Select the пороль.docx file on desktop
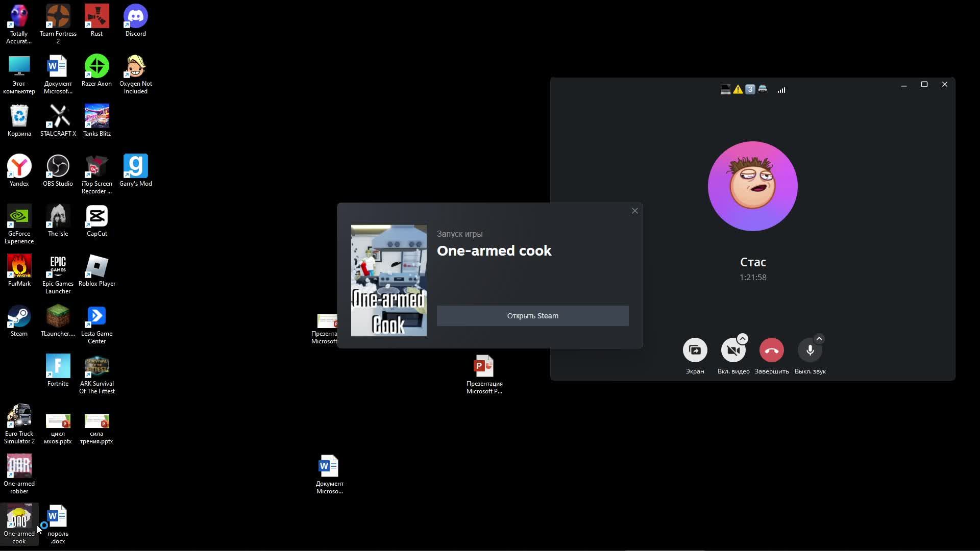Screen dimensions: 980x551 pos(57,517)
